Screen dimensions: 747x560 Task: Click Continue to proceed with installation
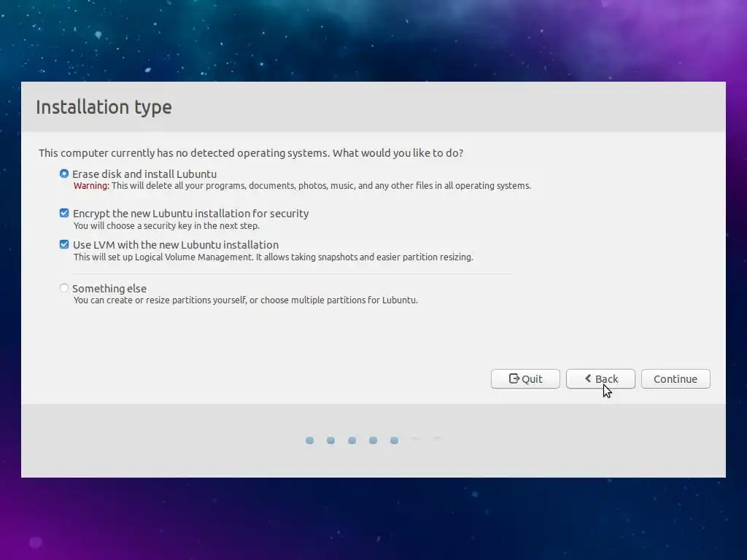pyautogui.click(x=676, y=379)
